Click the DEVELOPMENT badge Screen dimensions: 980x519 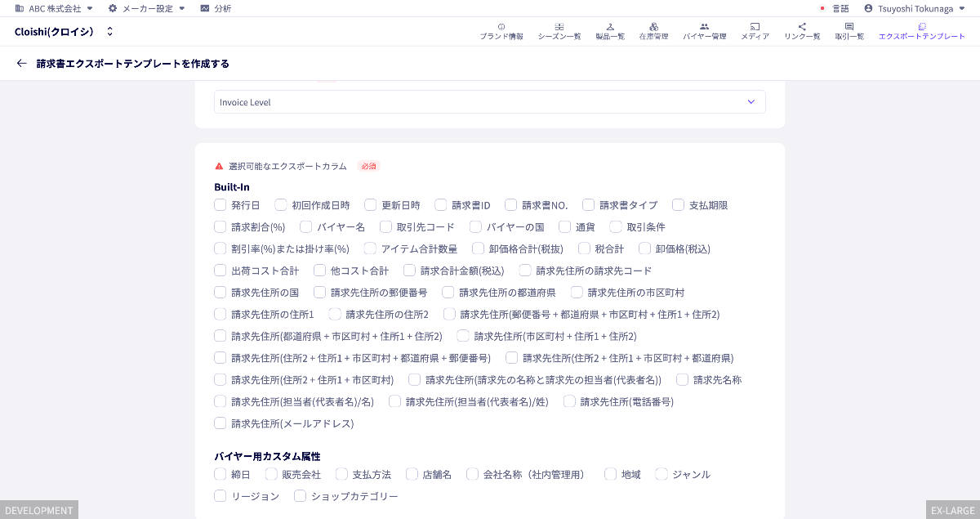pyautogui.click(x=39, y=510)
